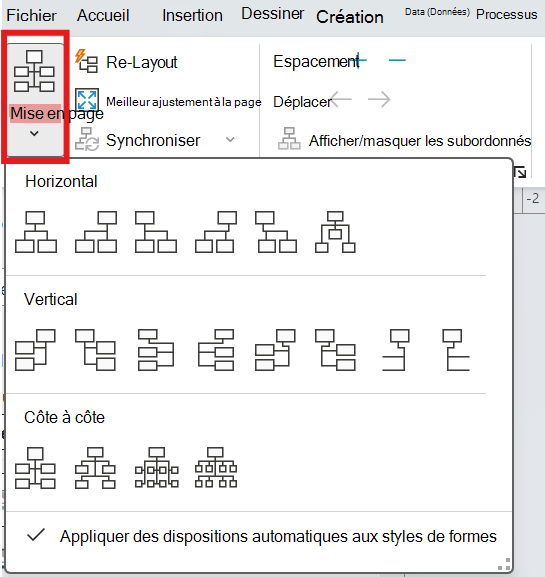Image resolution: width=545 pixels, height=577 pixels.
Task: Grab the menu resize grip handle
Action: pyautogui.click(x=504, y=564)
